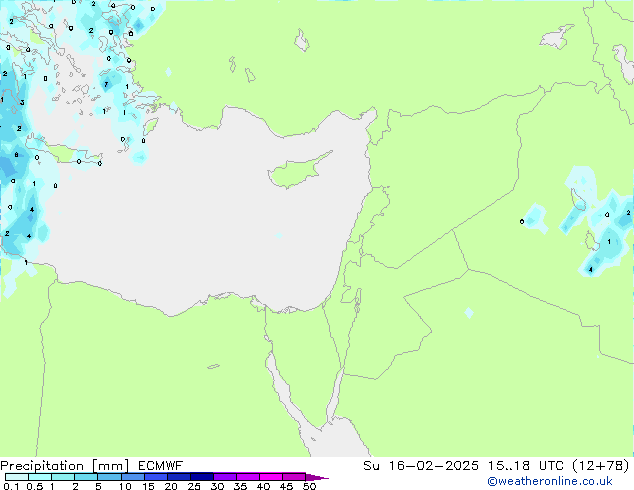Click the 1–2 mm legend color box
Viewport: 634px width, 490px height.
pyautogui.click(x=63, y=477)
